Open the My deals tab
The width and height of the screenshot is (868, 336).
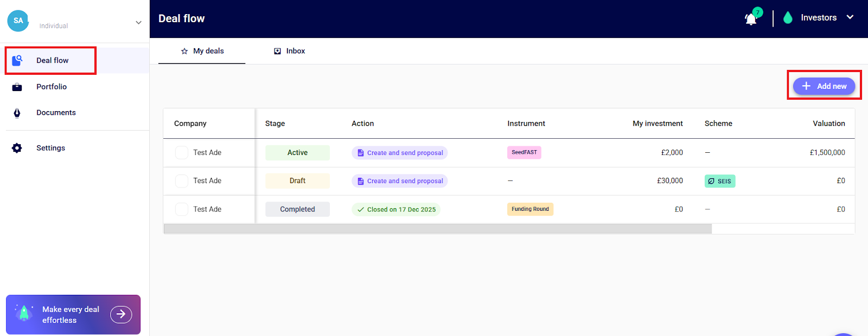(202, 51)
